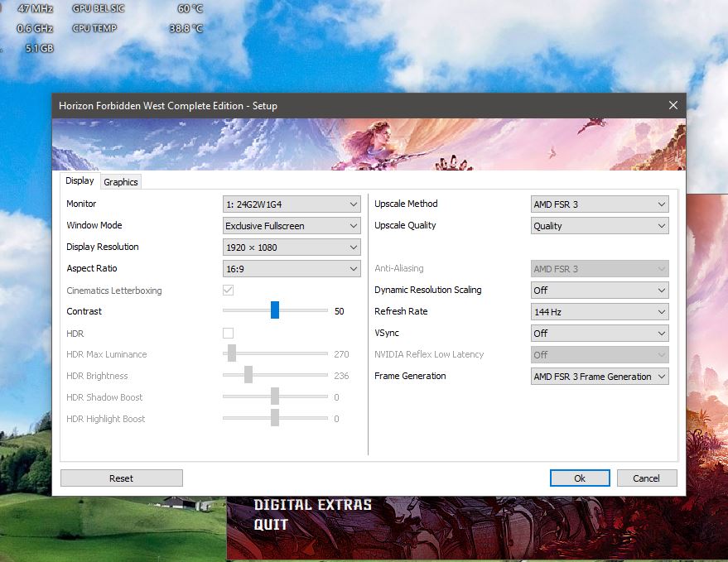Click the HDR Highlight Boost slider handle

click(x=275, y=417)
